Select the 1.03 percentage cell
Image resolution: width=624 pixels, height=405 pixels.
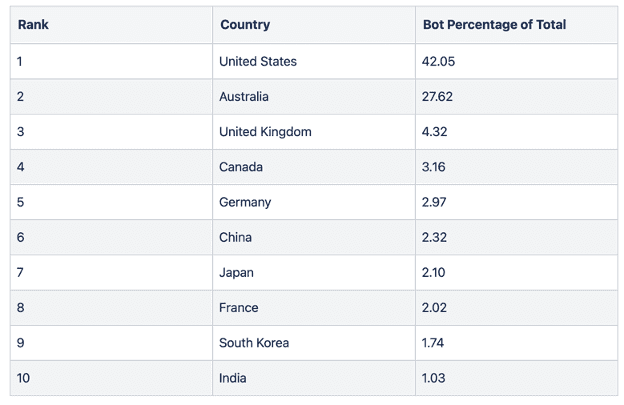[517, 378]
